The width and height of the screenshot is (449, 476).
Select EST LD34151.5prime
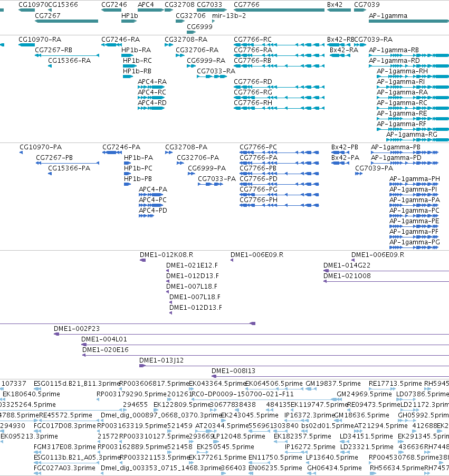coord(366,436)
